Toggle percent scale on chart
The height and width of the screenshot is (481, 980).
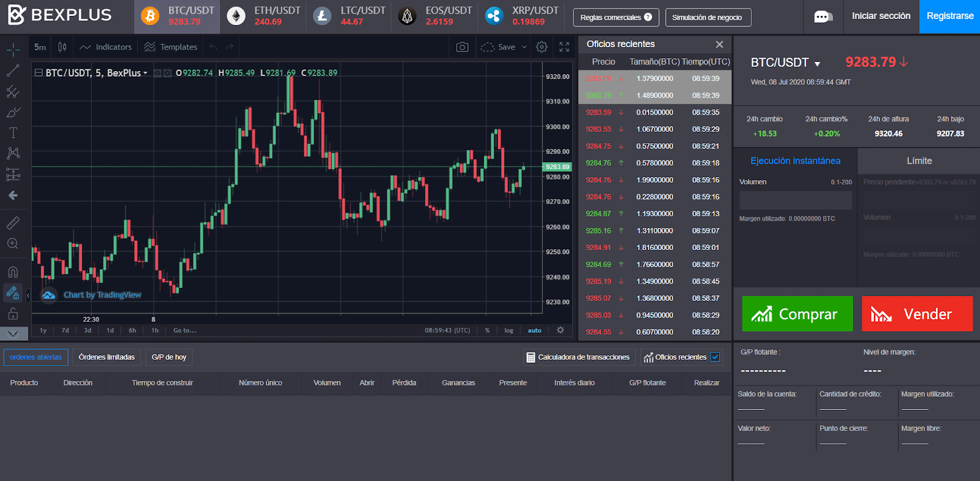pos(488,330)
